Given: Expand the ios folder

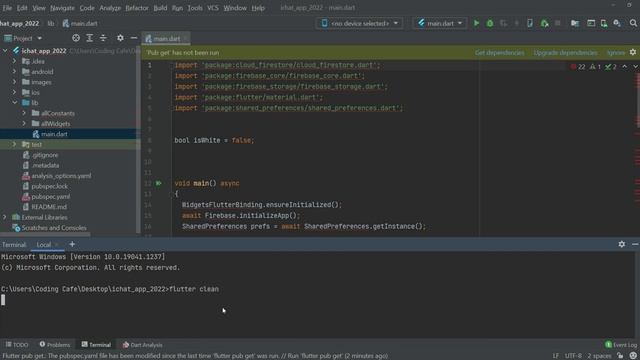Looking at the screenshot, I should point(15,92).
